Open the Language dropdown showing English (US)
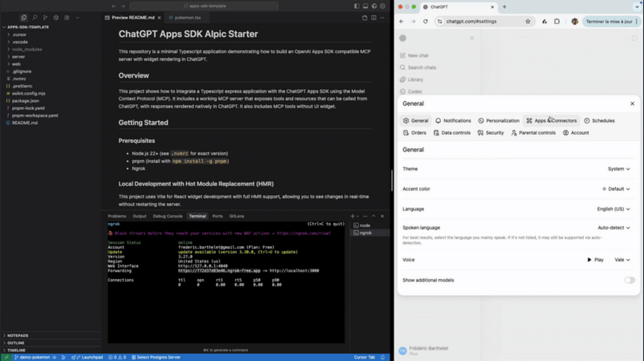Viewport: 644px width, 361px height. 613,209
